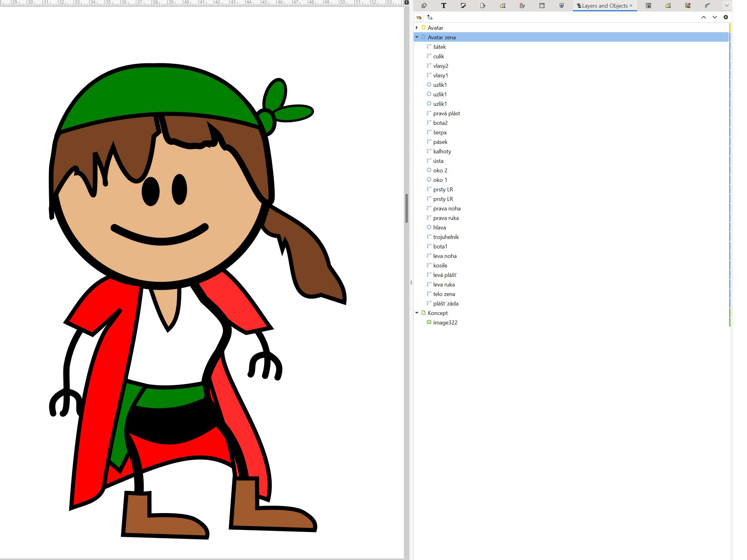
Task: Open the Text and Font dialog tab
Action: point(443,6)
